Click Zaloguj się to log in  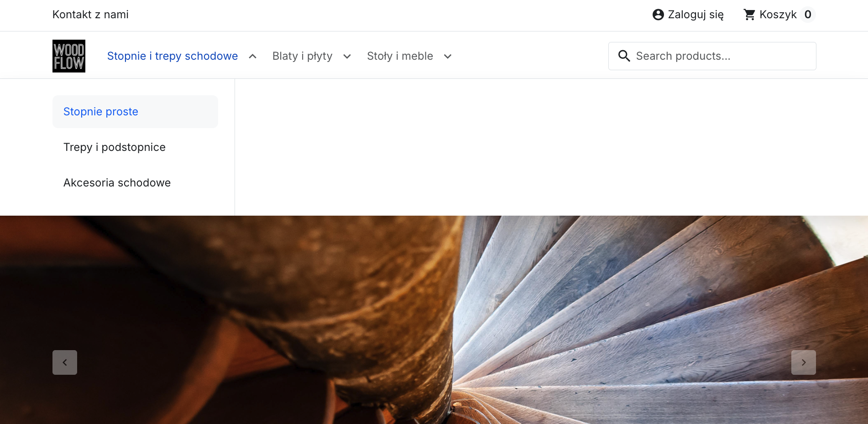pos(695,15)
